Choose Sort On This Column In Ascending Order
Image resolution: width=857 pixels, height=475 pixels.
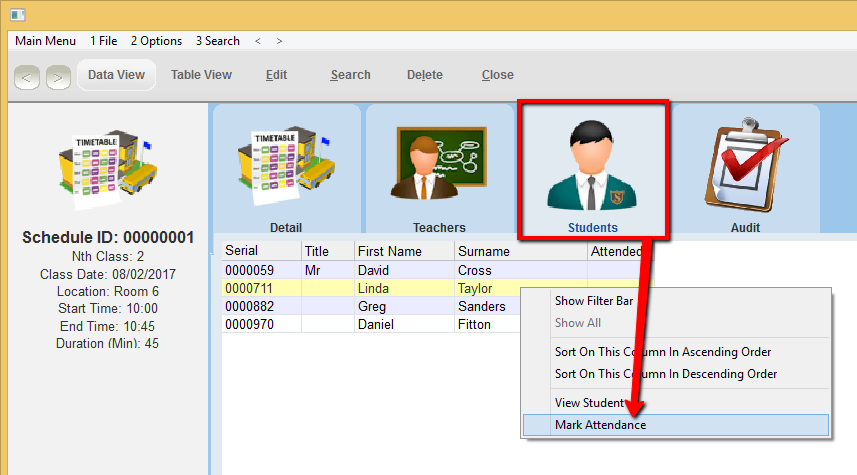(662, 352)
